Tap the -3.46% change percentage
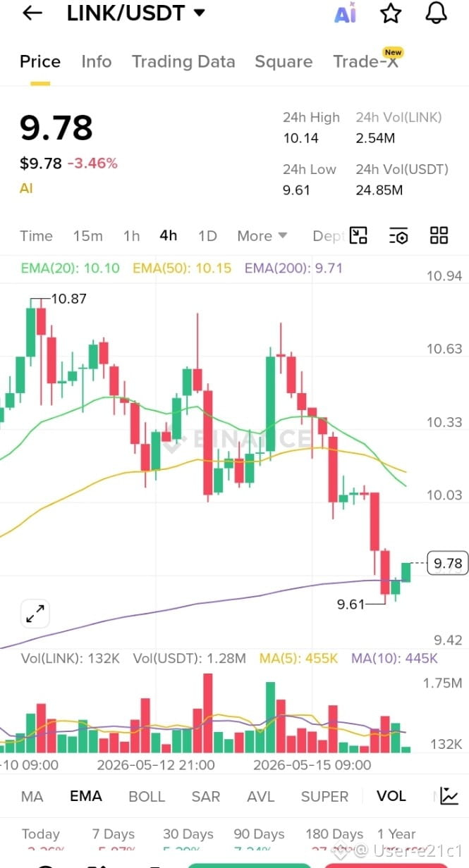469x868 pixels. coord(92,163)
